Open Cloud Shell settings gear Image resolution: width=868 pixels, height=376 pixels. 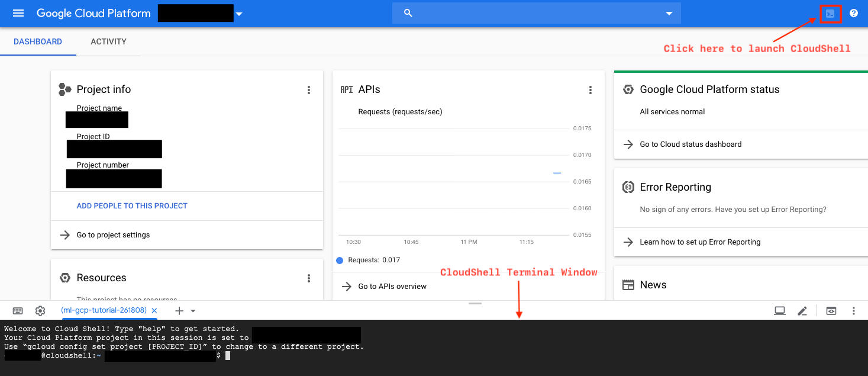pyautogui.click(x=40, y=311)
